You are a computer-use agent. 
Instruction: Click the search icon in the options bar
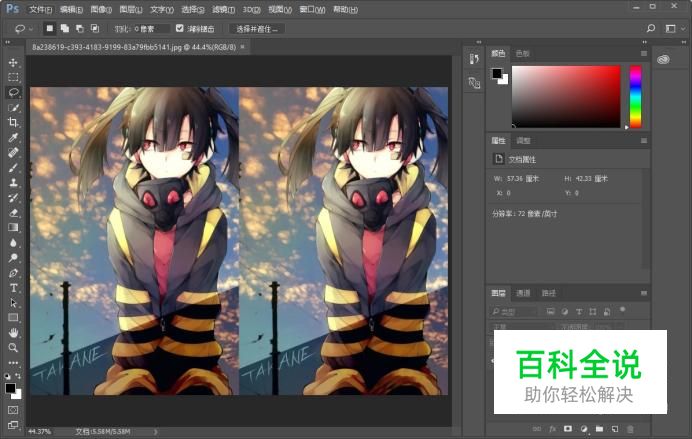point(651,29)
